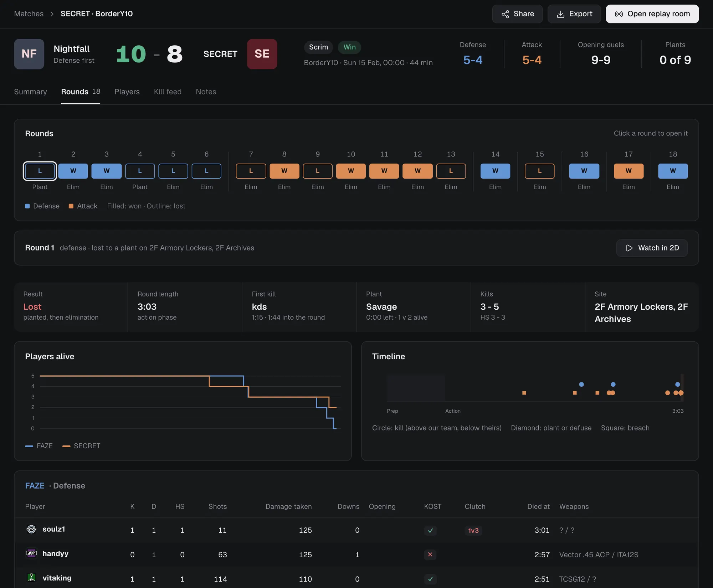This screenshot has height=588, width=713.
Task: Select round 16 win tile
Action: [x=584, y=171]
